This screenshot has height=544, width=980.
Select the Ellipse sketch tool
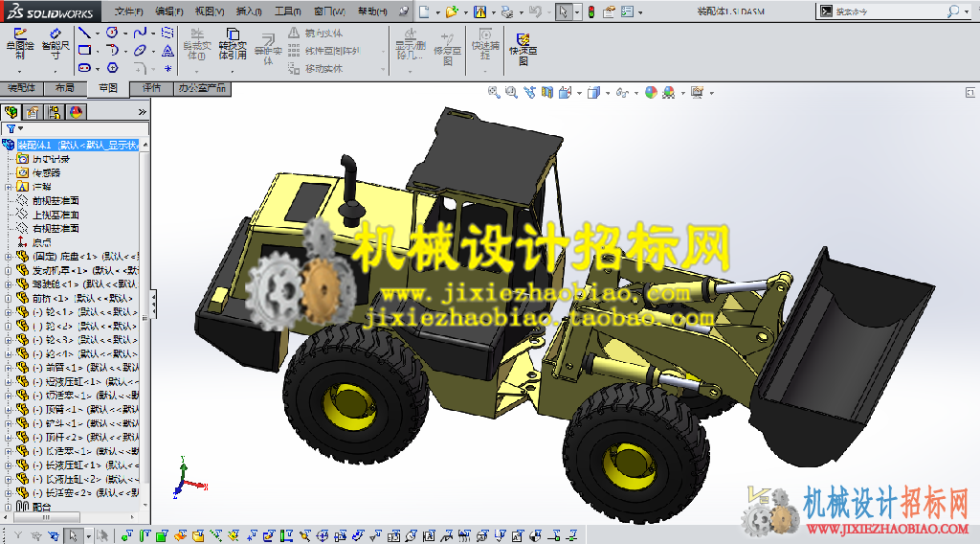click(x=140, y=50)
